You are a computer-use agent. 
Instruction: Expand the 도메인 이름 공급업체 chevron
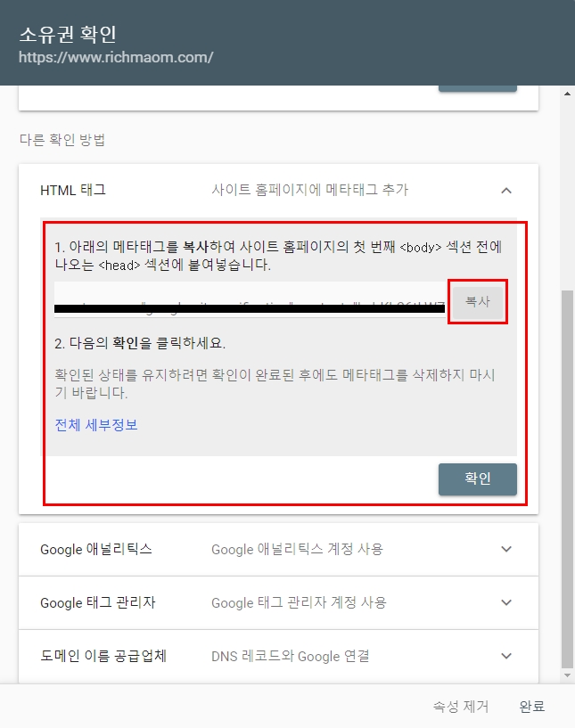(x=506, y=656)
